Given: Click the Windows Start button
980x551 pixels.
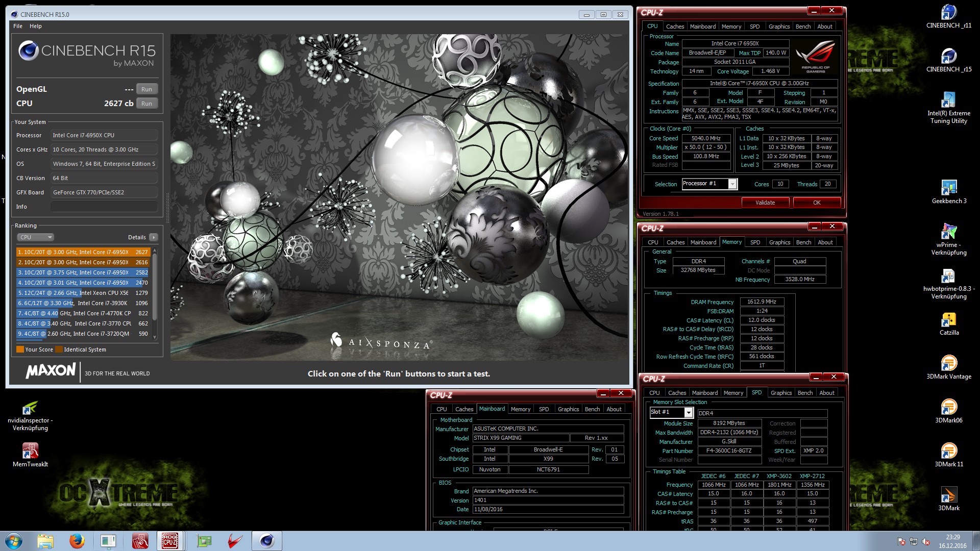Looking at the screenshot, I should click(x=13, y=541).
